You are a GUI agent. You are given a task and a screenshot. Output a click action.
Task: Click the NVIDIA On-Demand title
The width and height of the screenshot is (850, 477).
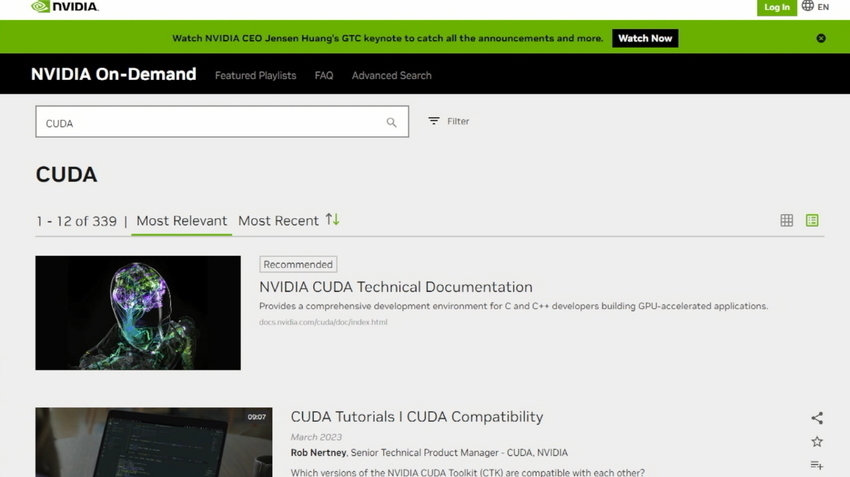click(113, 74)
